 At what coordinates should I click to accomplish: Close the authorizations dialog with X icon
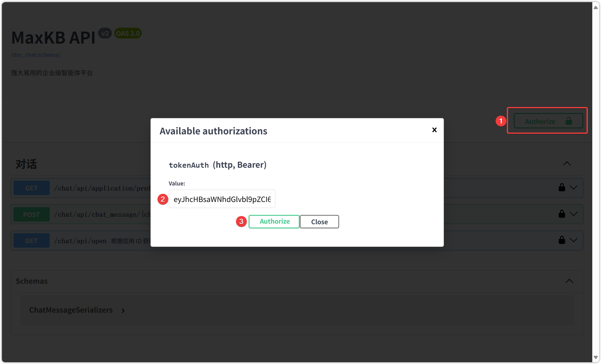click(434, 130)
